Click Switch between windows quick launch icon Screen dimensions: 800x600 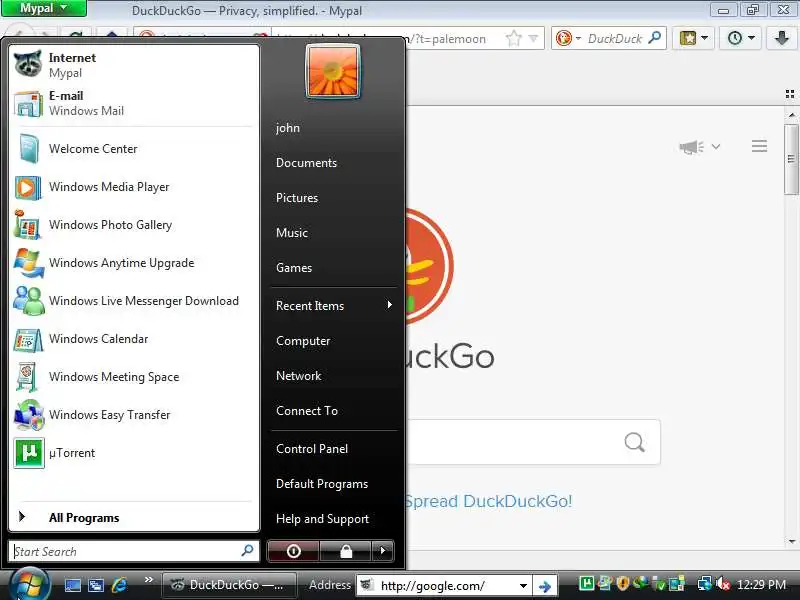(95, 585)
